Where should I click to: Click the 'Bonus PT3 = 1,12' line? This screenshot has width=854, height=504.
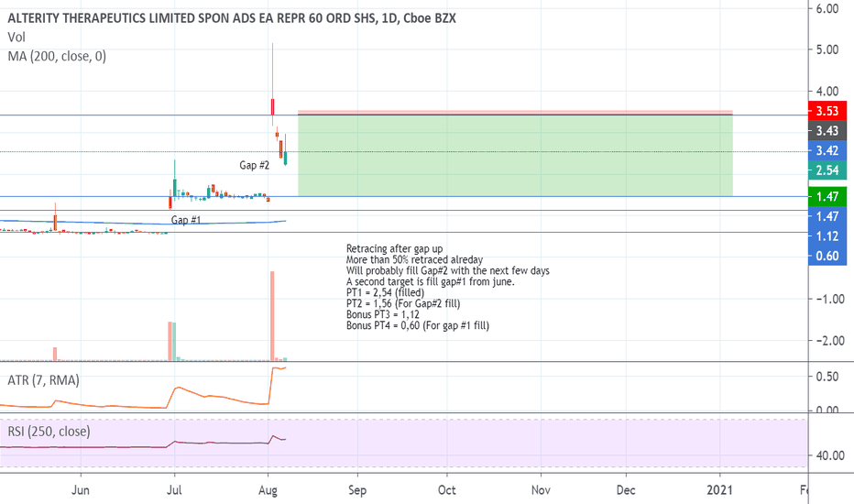point(383,314)
